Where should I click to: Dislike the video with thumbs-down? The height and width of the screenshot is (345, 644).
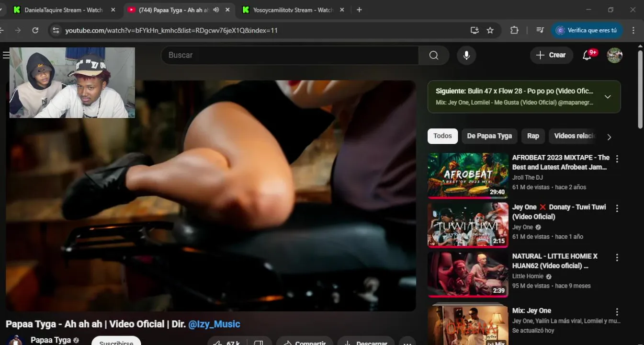click(259, 342)
